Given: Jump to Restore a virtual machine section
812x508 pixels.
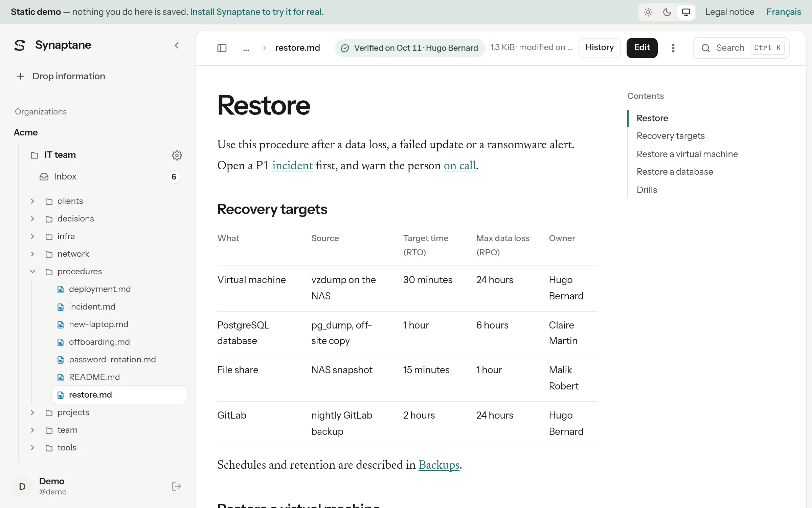Looking at the screenshot, I should [687, 154].
